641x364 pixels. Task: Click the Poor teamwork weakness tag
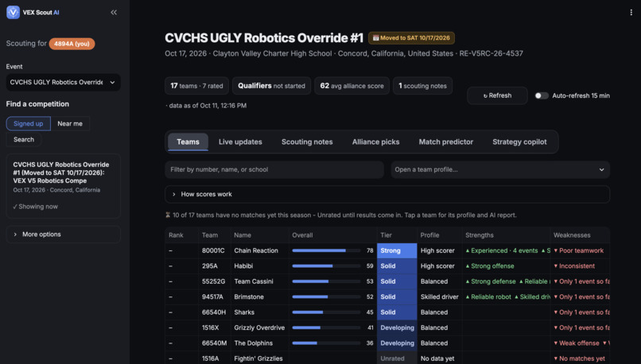click(578, 250)
